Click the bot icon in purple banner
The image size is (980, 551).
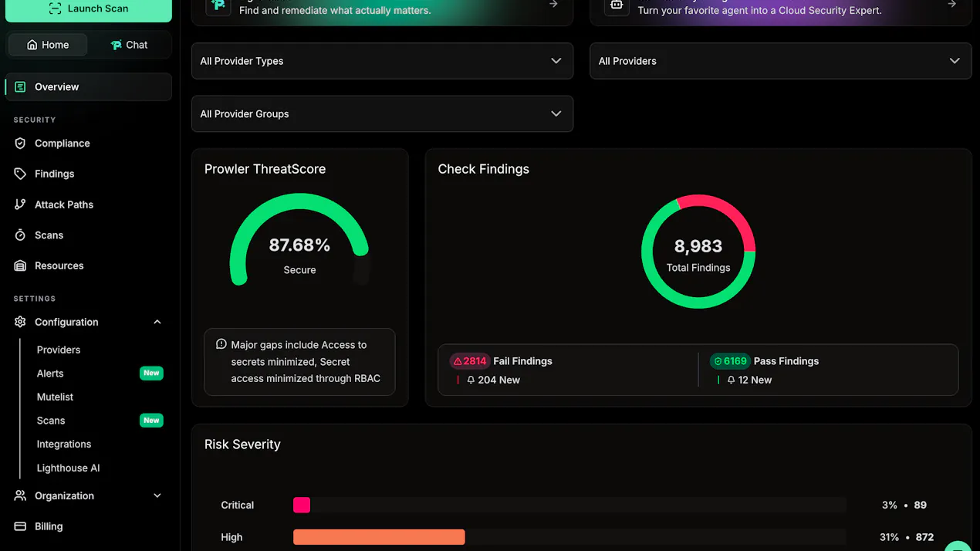[616, 5]
